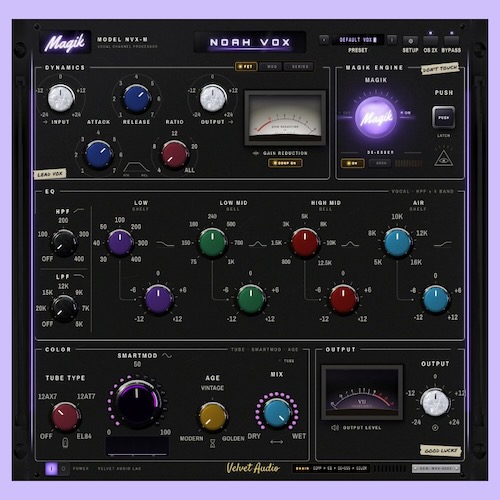
Task: Click the green Low Mid gain knob
Action: click(x=251, y=299)
